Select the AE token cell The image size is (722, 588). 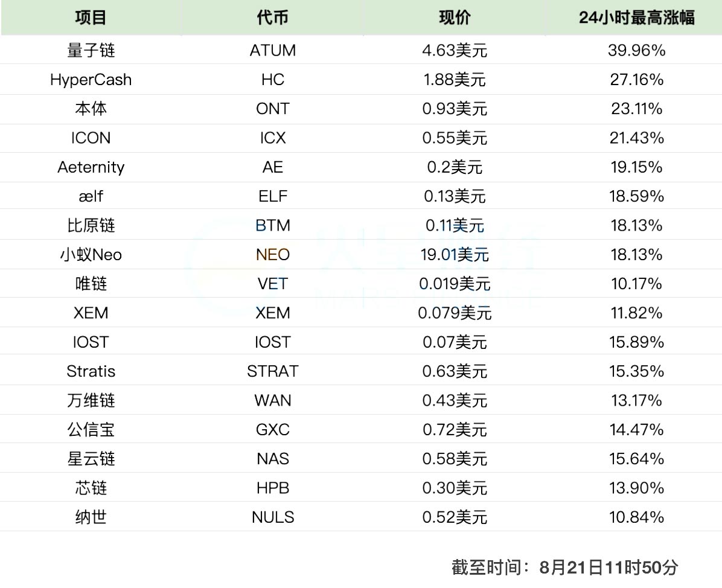point(273,167)
